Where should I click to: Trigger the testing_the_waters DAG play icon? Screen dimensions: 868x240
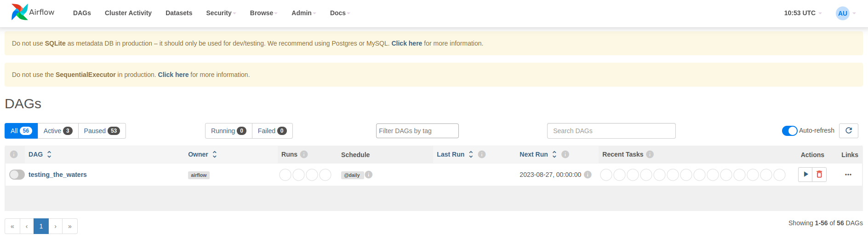tap(805, 175)
